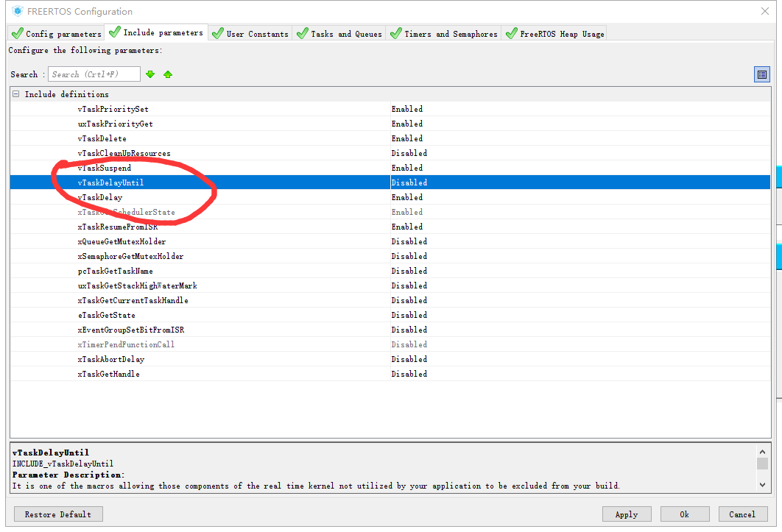
Task: Click the Search input field
Action: pyautogui.click(x=94, y=74)
